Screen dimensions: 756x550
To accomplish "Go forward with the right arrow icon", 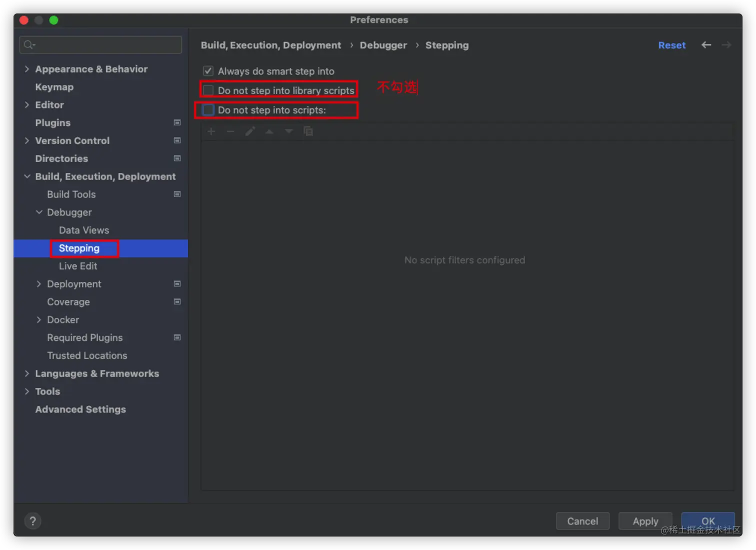I will [726, 45].
